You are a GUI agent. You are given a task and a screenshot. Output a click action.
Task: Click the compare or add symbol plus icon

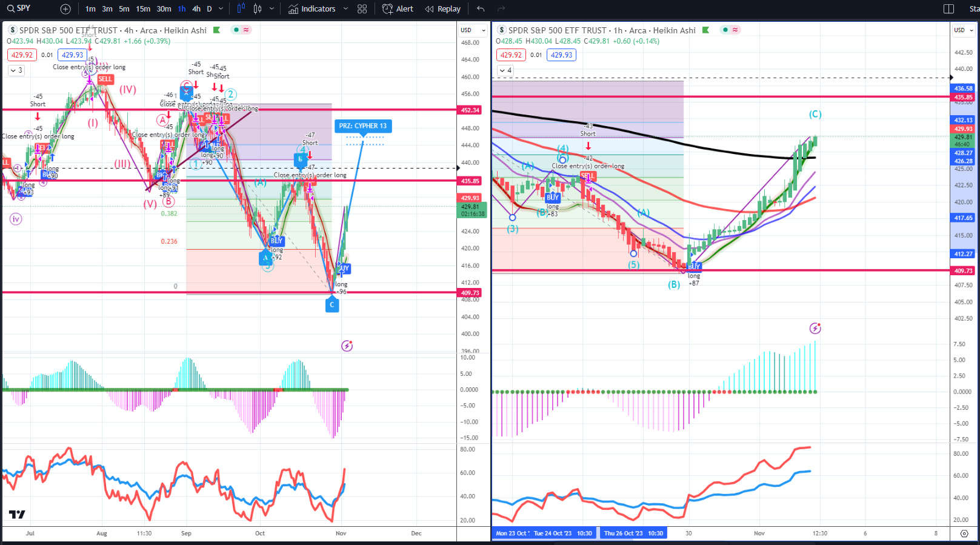click(65, 9)
